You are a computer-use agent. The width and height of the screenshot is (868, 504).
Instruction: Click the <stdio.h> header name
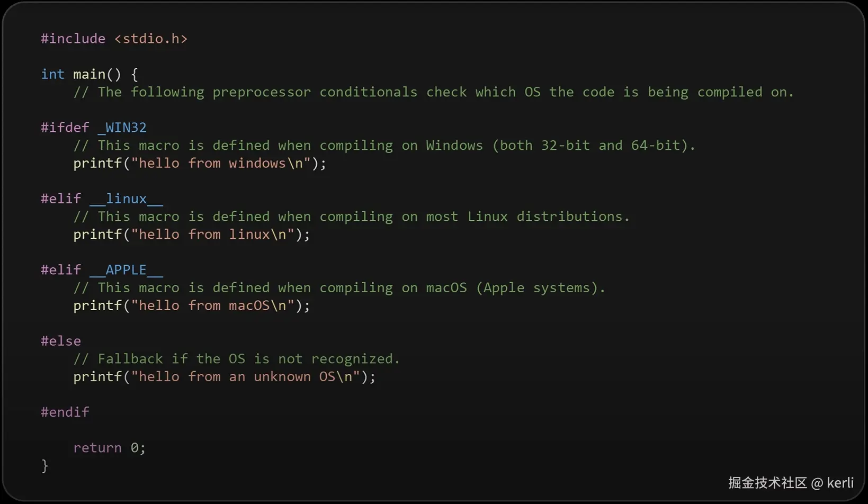click(151, 39)
